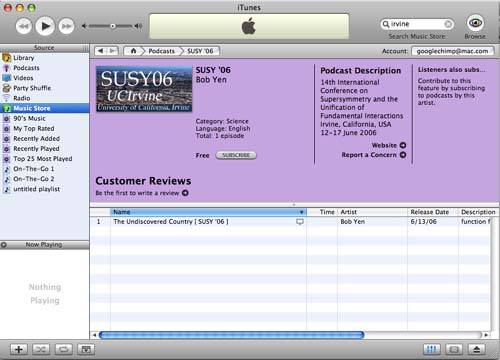The width and height of the screenshot is (500, 360).
Task: Click the Report a Concern link
Action: pos(374,155)
